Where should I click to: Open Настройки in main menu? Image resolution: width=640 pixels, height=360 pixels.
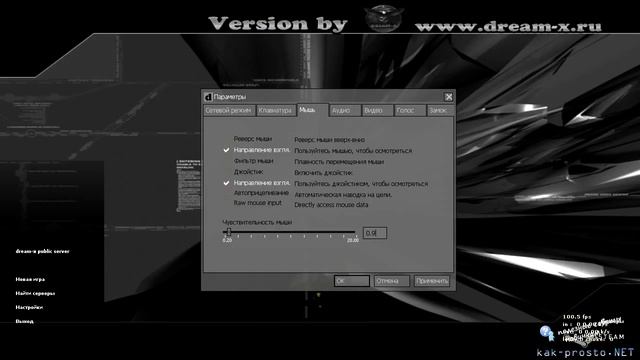click(x=29, y=307)
